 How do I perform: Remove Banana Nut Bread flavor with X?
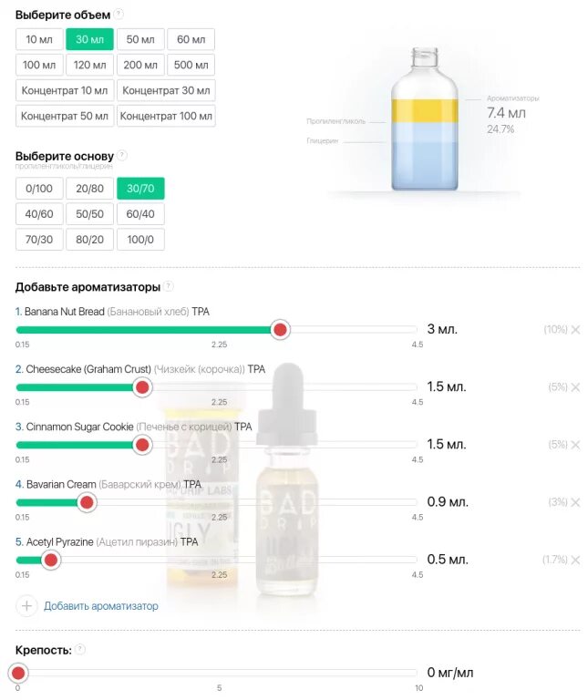click(x=575, y=330)
